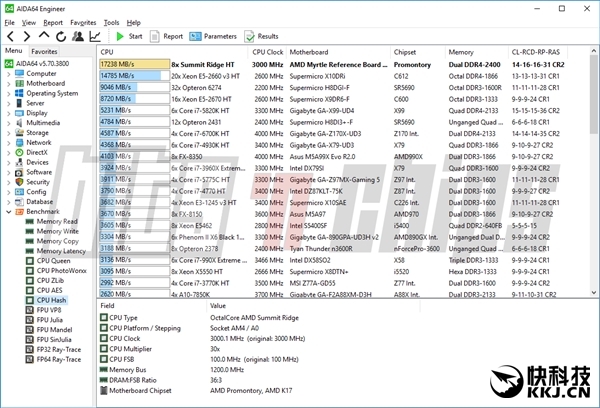Expand the Motherboard tree node
Image resolution: width=600 pixels, height=408 pixels.
click(x=8, y=83)
